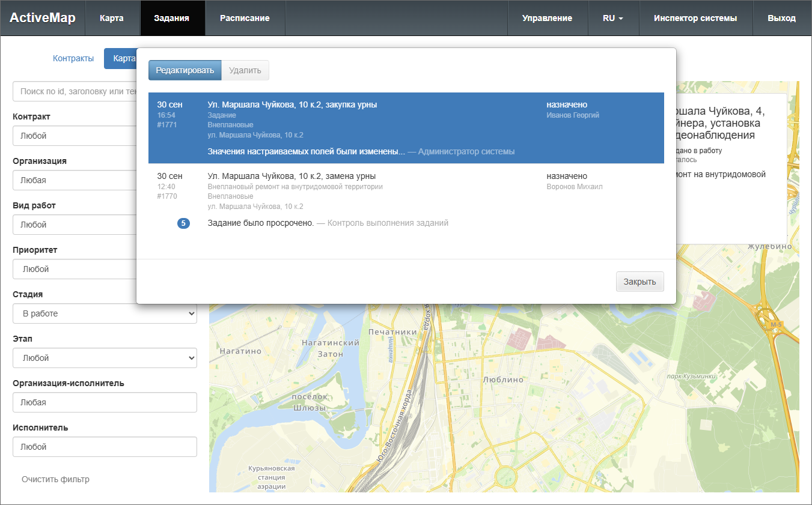This screenshot has width=812, height=505.
Task: Expand the Стадия dropdown set to В работе
Action: click(105, 313)
